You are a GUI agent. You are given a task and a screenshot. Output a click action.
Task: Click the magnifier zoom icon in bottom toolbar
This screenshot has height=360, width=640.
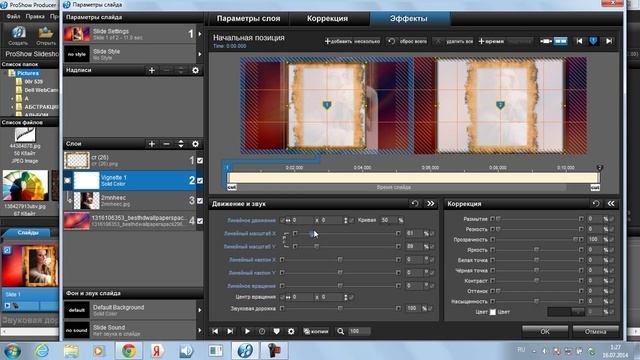coord(340,331)
